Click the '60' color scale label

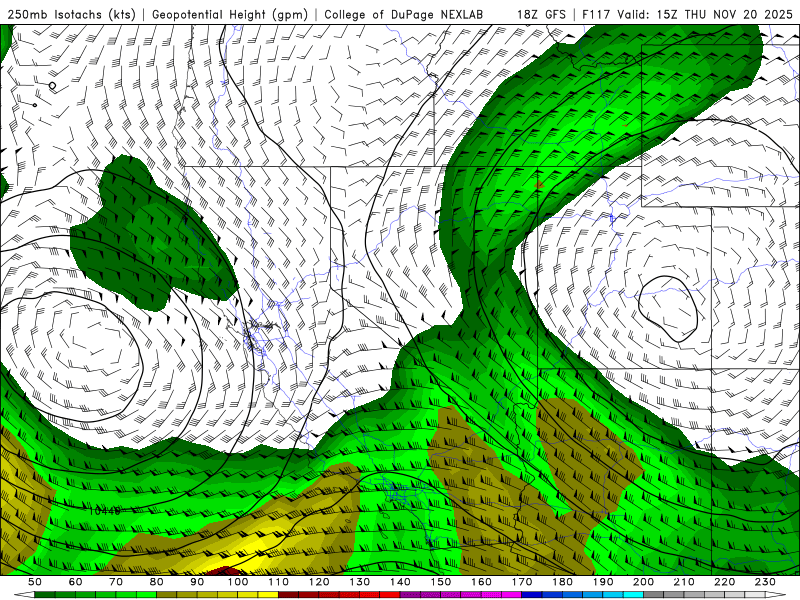76,582
